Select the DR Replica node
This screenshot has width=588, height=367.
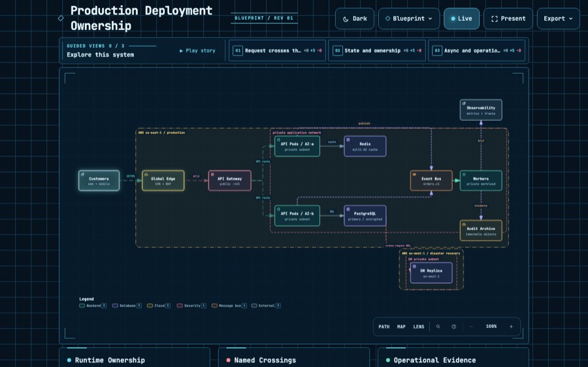[431, 273]
